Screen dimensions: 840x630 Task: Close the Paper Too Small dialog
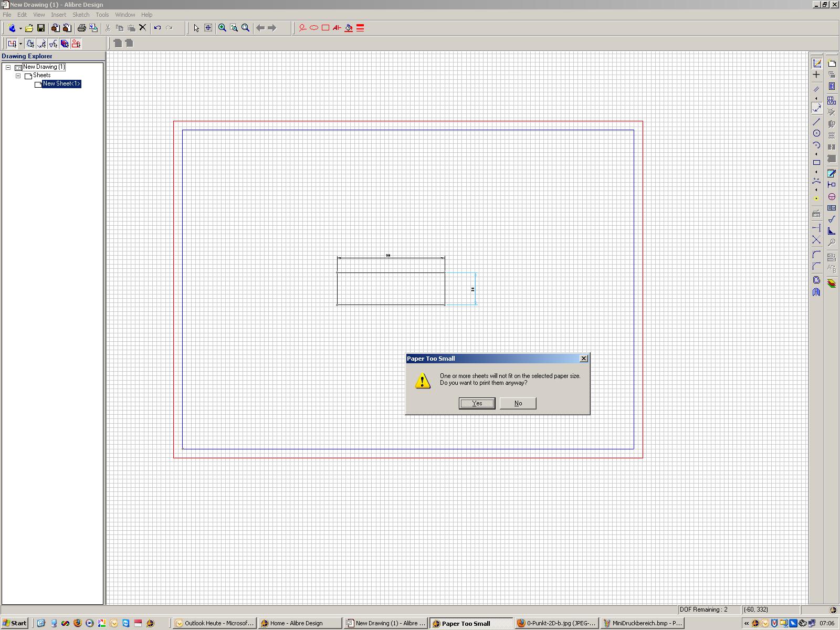[x=583, y=359]
